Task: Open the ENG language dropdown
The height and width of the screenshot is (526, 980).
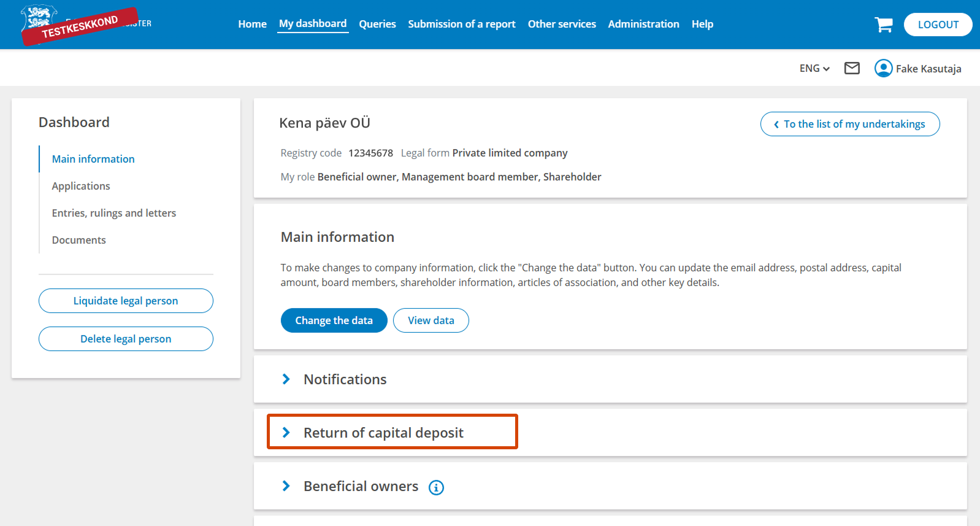Action: [x=814, y=68]
